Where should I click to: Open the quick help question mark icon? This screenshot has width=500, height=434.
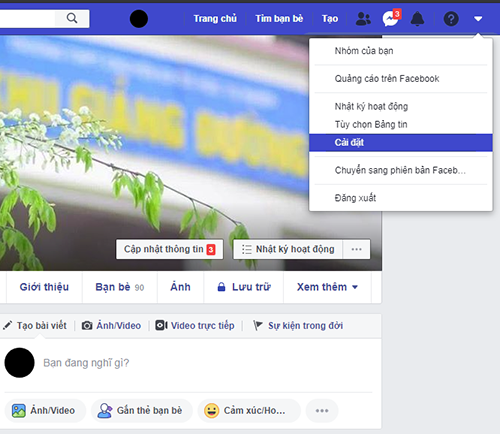pos(451,19)
